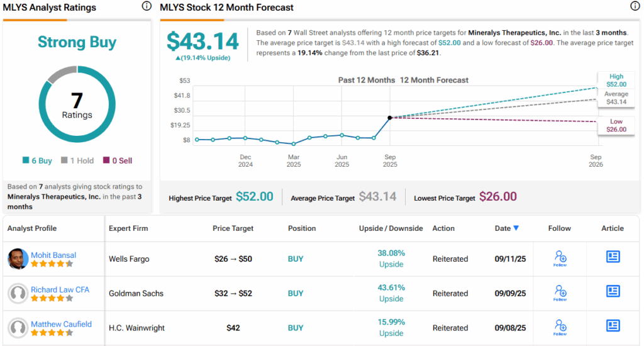Click the 1 Hold legend swatch
This screenshot has height=346, width=644.
point(64,161)
